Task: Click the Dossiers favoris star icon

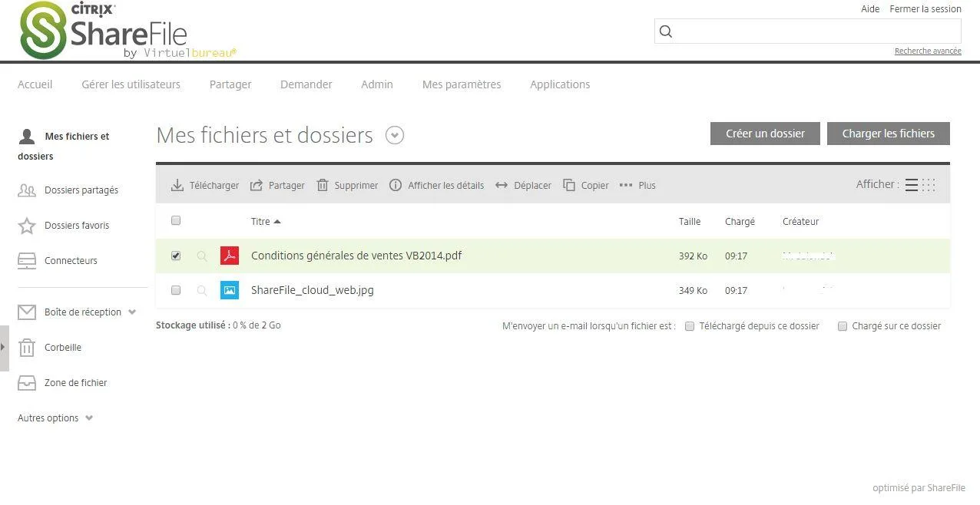Action: click(x=27, y=226)
